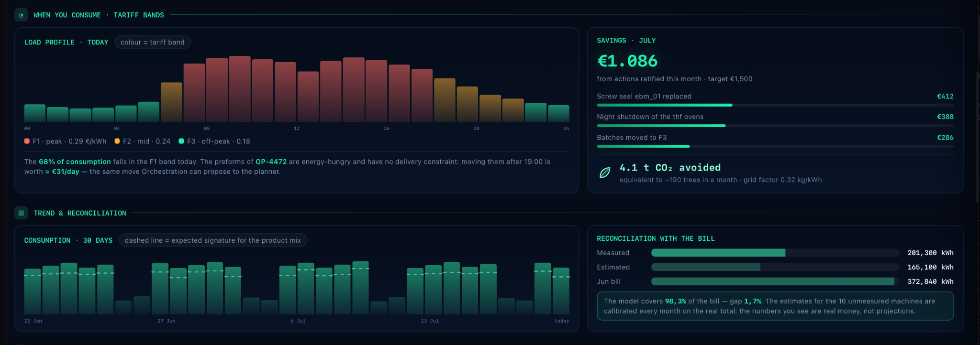Click the '13 Jul' axis label
Screen dimensions: 980x345
coord(430,321)
